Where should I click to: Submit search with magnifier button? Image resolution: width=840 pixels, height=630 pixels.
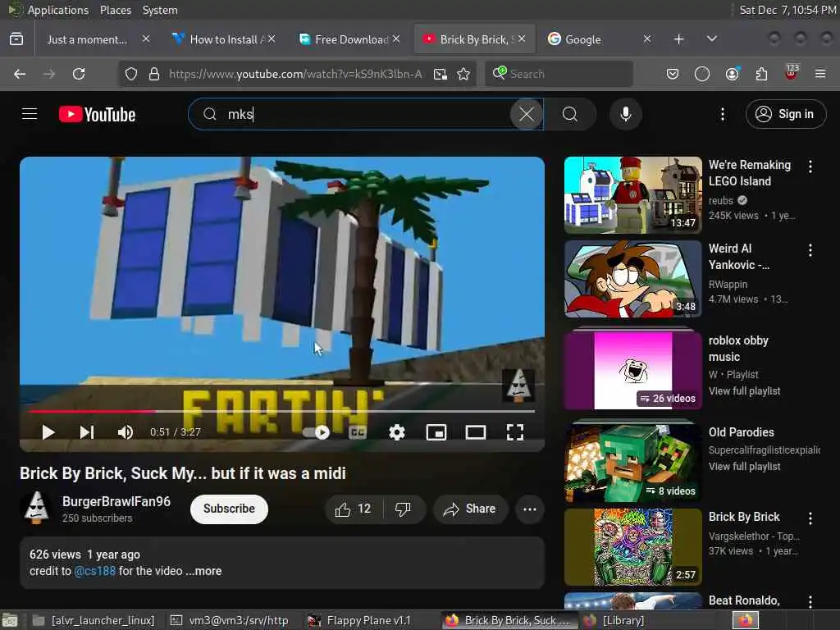570,114
